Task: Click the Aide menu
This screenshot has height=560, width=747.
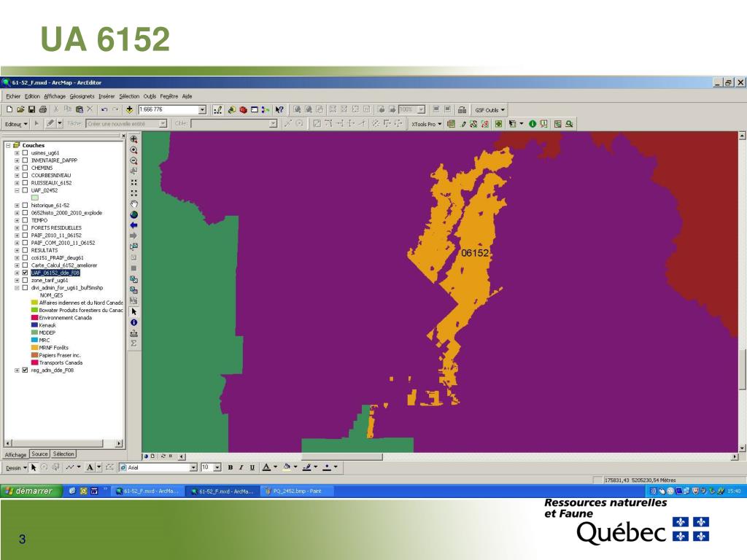Action: tap(187, 96)
